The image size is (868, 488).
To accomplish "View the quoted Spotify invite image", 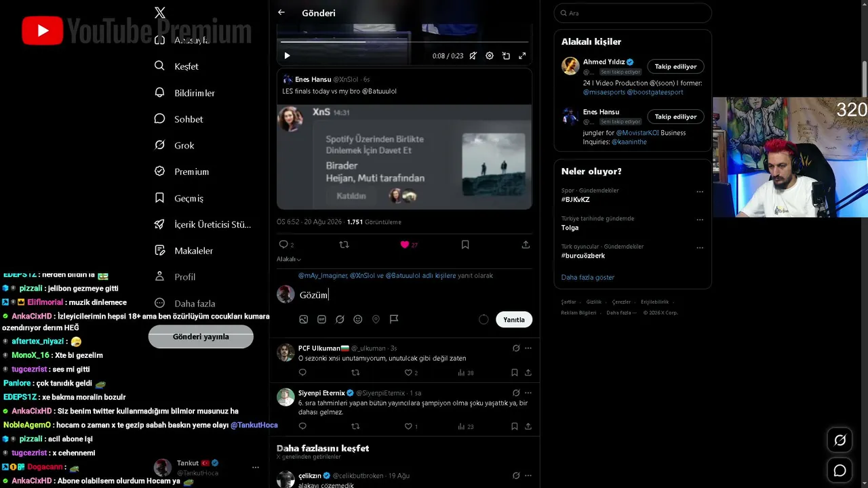I will click(x=404, y=157).
